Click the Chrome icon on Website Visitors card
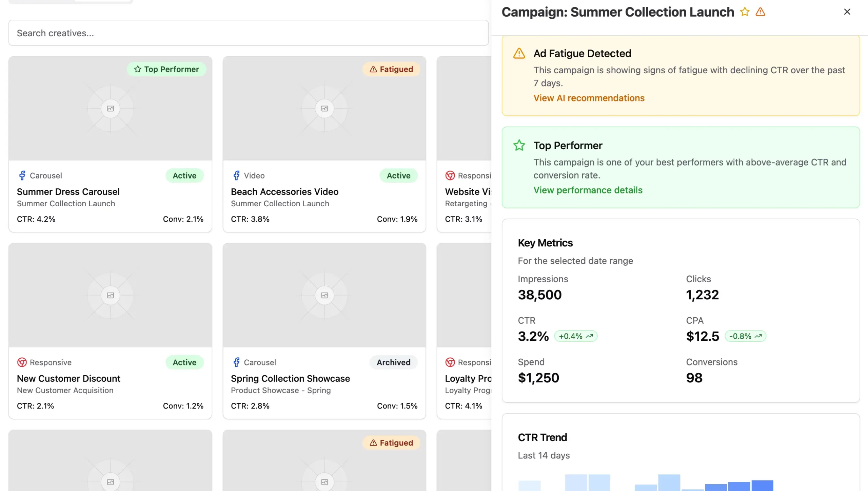868x491 pixels. pos(450,175)
